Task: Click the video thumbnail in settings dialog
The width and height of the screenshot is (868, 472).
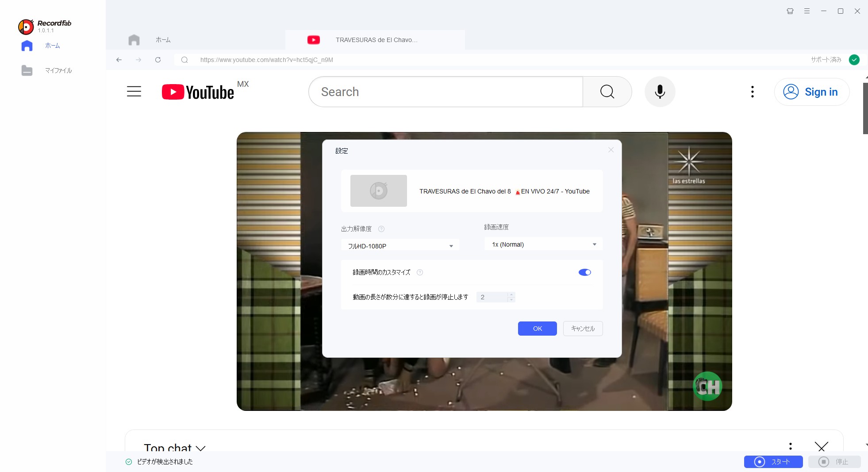Action: tap(379, 191)
